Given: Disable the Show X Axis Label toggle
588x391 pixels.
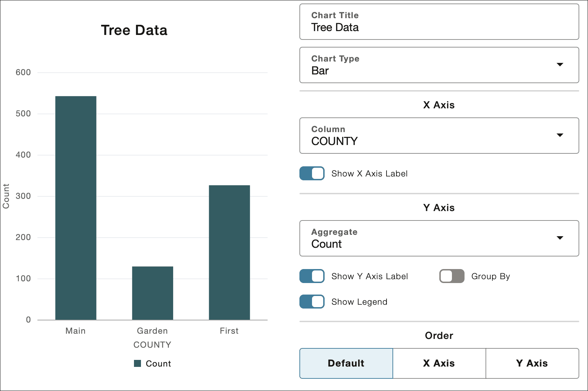Looking at the screenshot, I should pos(312,173).
